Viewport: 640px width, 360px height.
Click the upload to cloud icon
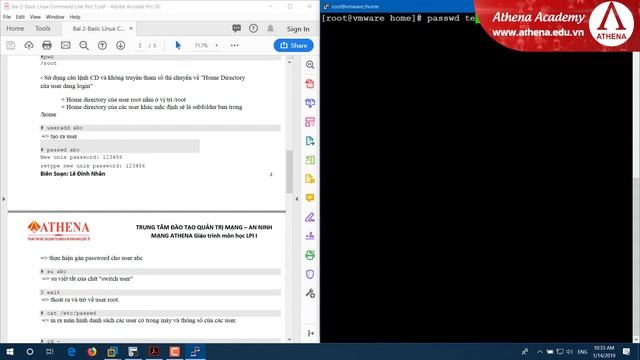[x=29, y=45]
